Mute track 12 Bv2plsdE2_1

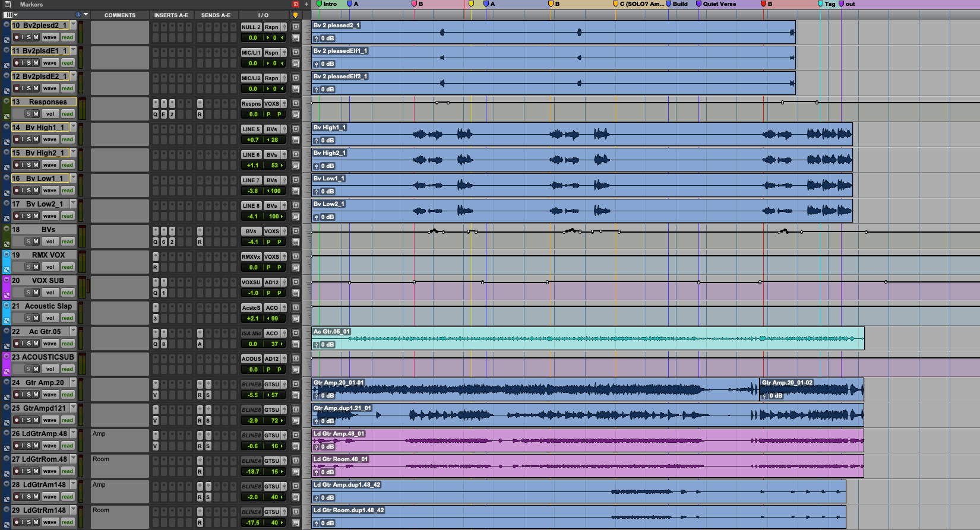(x=36, y=88)
